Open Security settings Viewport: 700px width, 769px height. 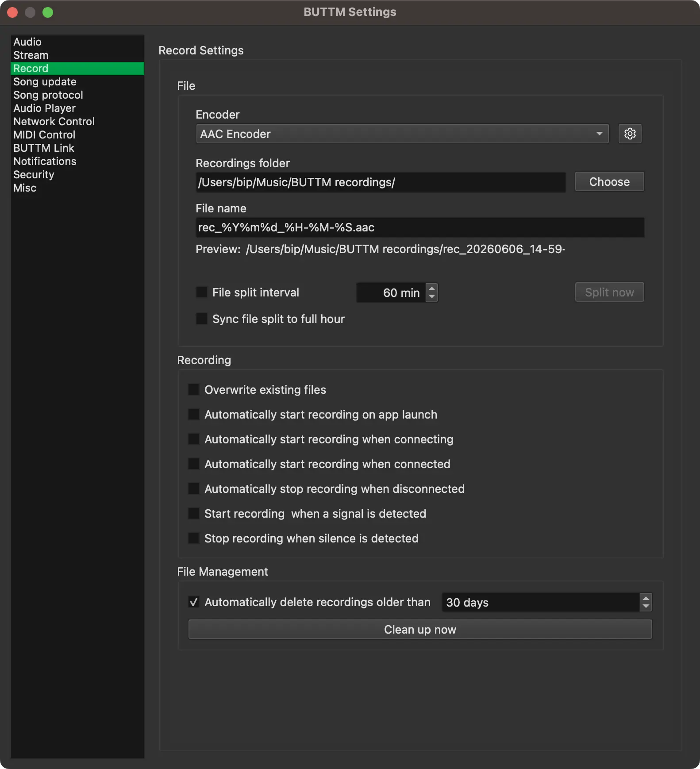coord(77,175)
